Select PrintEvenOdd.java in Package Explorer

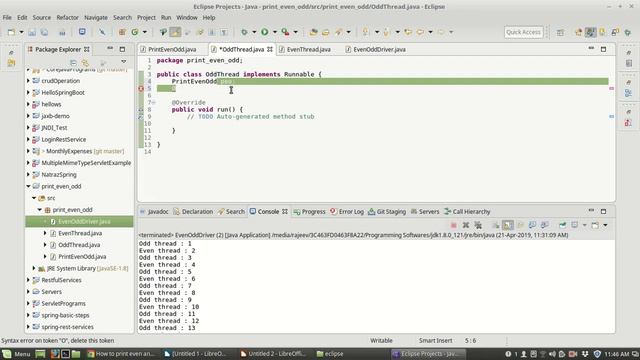[x=82, y=257]
